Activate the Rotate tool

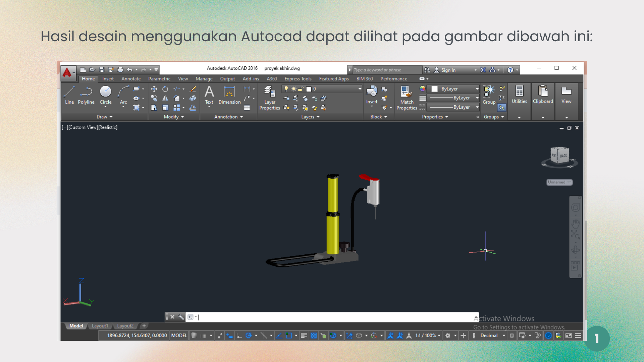coord(165,89)
